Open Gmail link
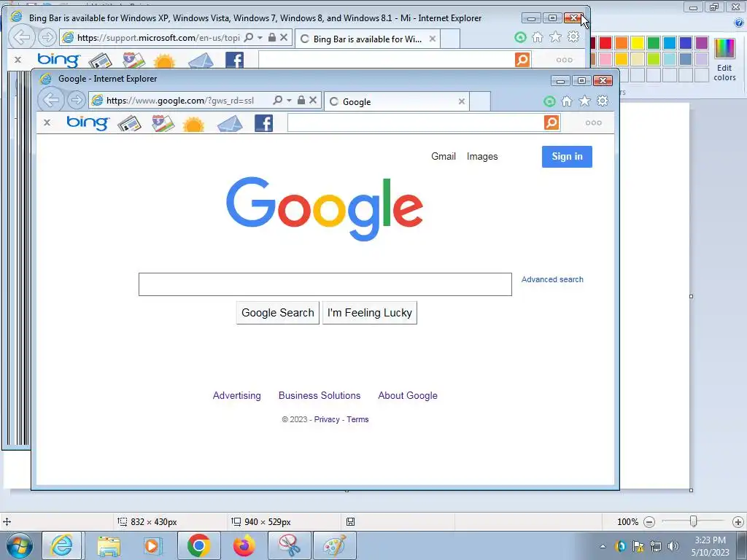The width and height of the screenshot is (747, 560). 444,156
